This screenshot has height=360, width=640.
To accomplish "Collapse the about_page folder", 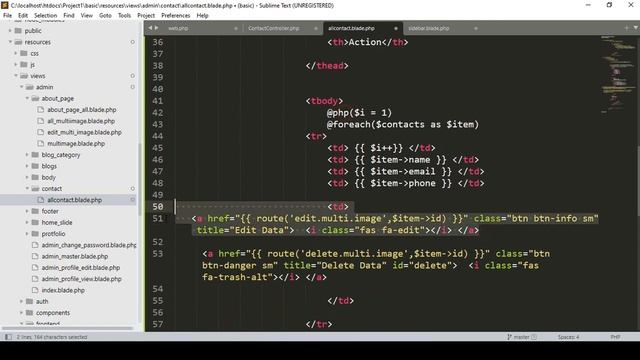I will point(27,98).
